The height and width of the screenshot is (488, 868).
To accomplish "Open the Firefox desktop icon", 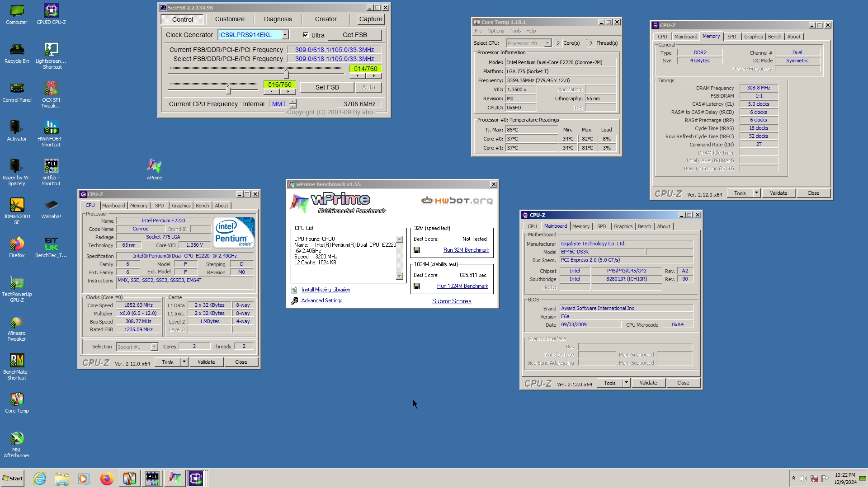I will coord(17,247).
